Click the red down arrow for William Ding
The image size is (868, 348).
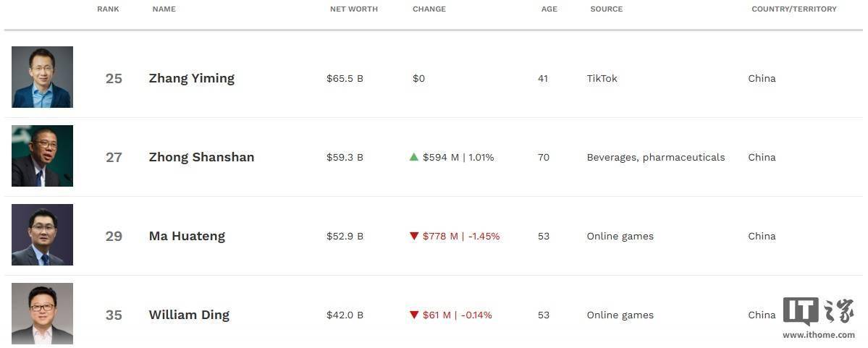[x=413, y=315]
